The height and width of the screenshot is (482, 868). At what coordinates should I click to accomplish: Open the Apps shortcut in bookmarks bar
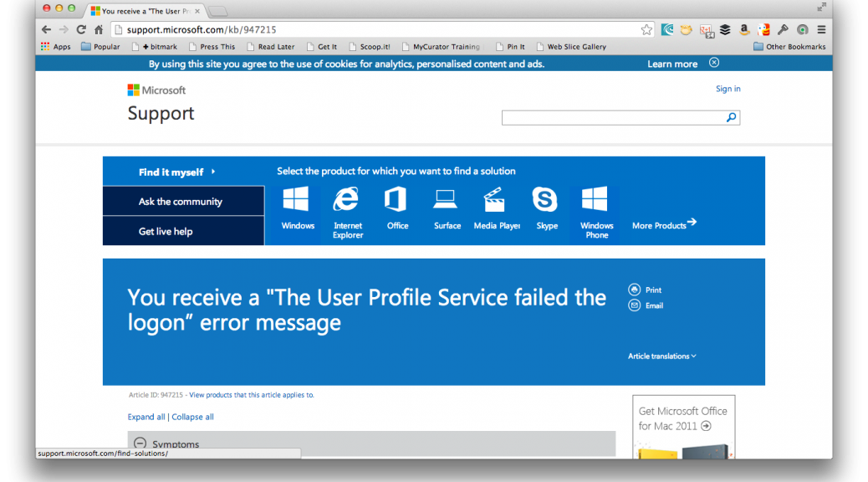point(55,47)
